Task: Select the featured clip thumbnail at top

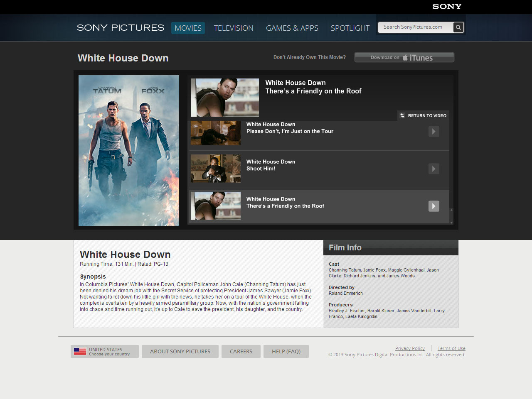Action: pos(225,98)
